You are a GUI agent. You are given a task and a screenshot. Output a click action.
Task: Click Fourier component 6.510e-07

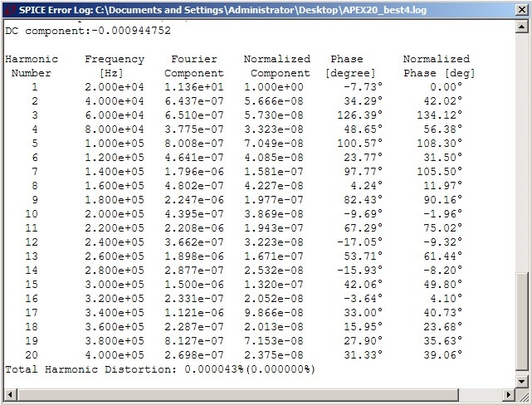coord(194,115)
